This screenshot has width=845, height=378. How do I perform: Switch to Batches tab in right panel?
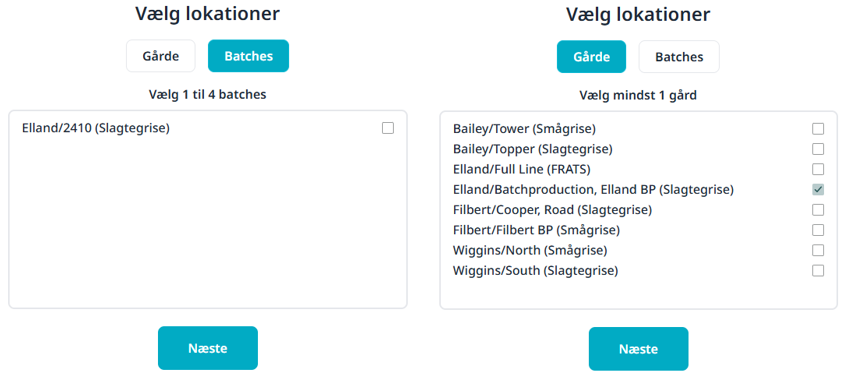[679, 57]
